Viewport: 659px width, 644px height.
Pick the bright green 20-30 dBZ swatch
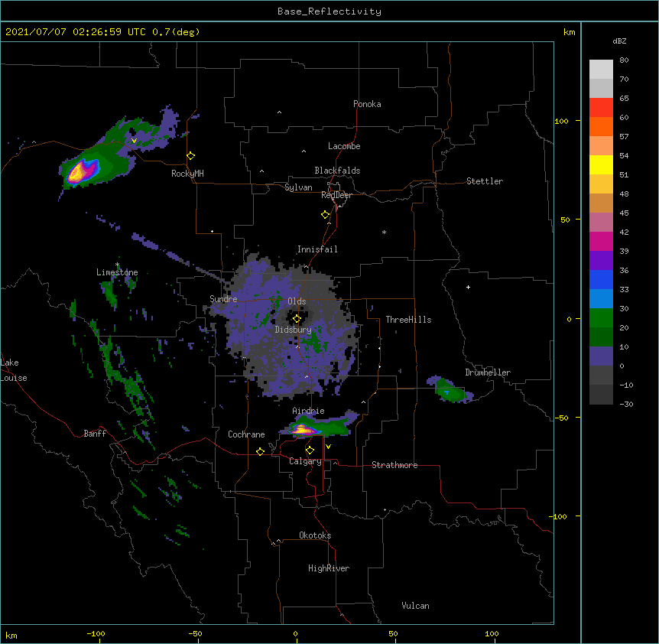(x=601, y=318)
